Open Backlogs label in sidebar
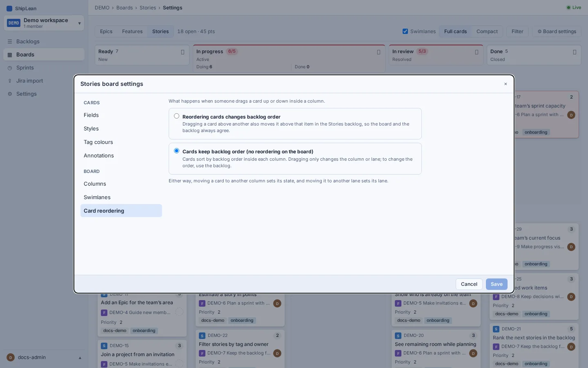 (x=28, y=42)
